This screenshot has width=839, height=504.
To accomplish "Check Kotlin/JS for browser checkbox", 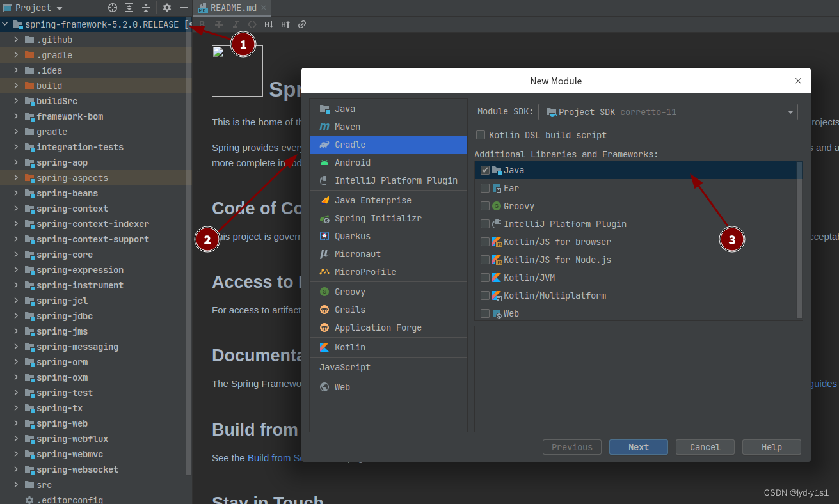I will coord(485,242).
